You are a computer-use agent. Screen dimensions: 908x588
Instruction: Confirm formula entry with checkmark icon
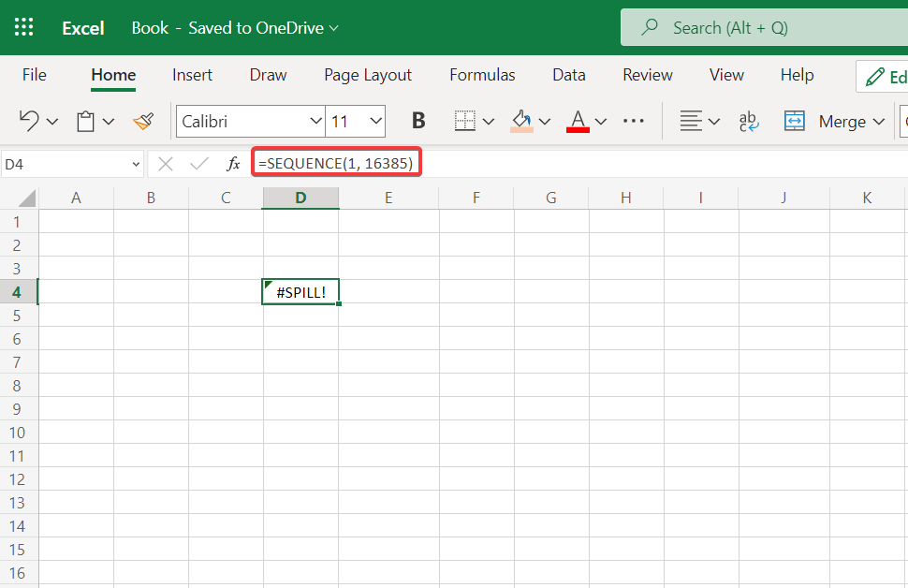point(199,164)
